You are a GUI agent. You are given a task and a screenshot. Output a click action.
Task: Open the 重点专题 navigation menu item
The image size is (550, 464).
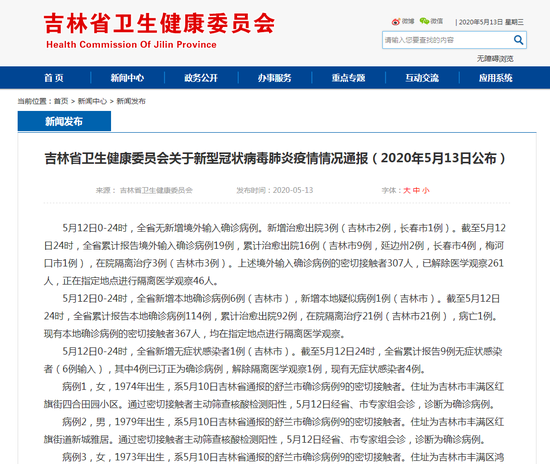[348, 78]
